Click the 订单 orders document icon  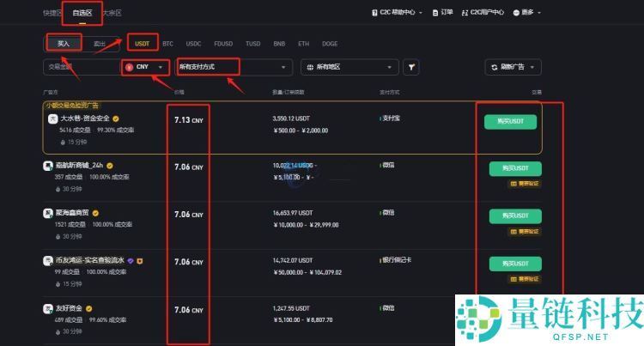[x=435, y=13]
